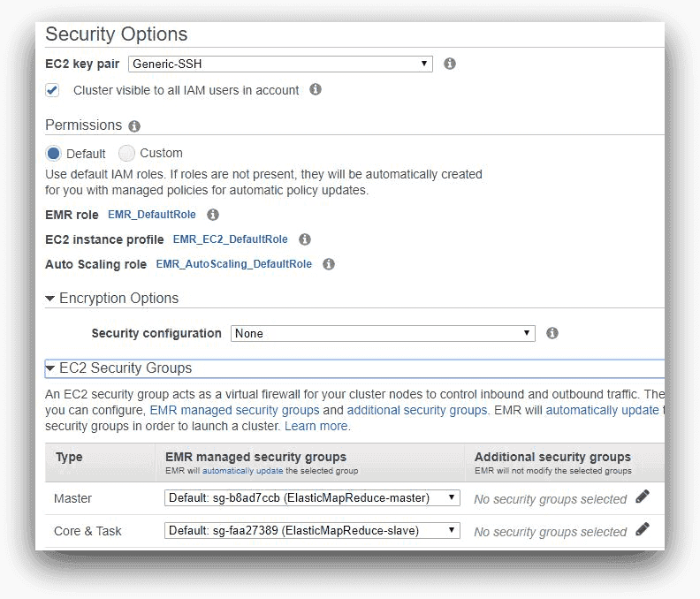
Task: Click the Permissions info icon
Action: pyautogui.click(x=134, y=126)
